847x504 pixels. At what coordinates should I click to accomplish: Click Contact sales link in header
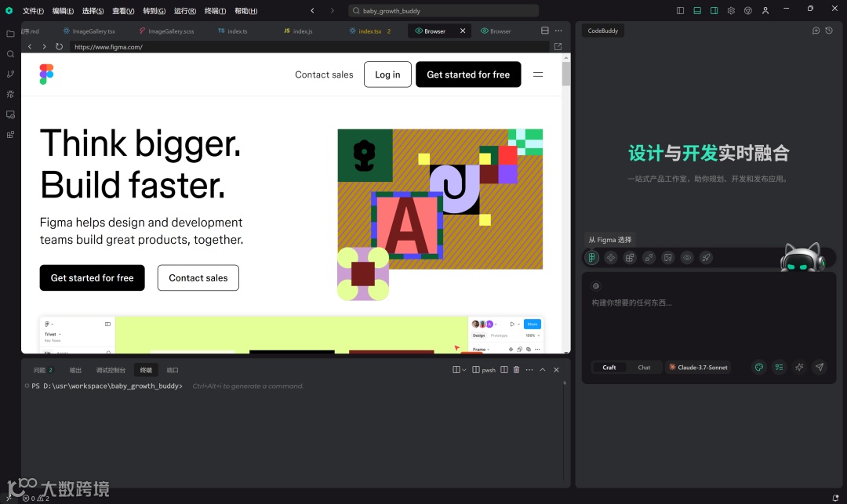pyautogui.click(x=324, y=74)
